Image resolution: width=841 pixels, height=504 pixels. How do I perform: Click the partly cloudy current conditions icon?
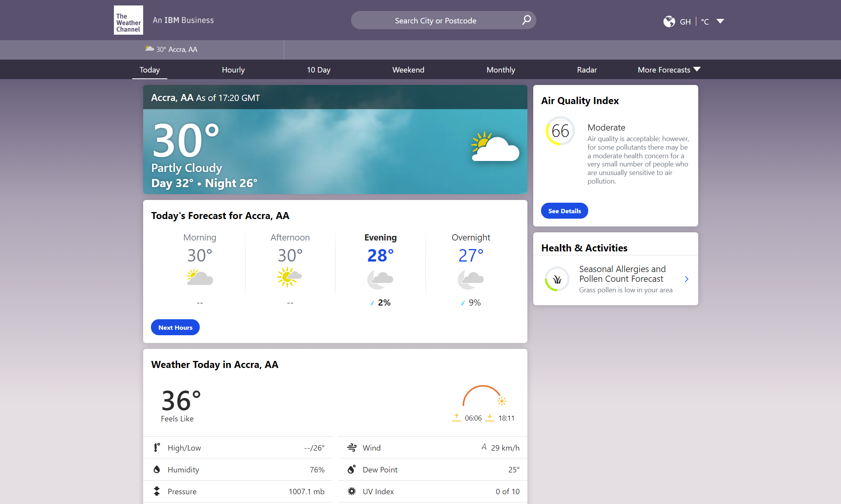[x=495, y=147]
